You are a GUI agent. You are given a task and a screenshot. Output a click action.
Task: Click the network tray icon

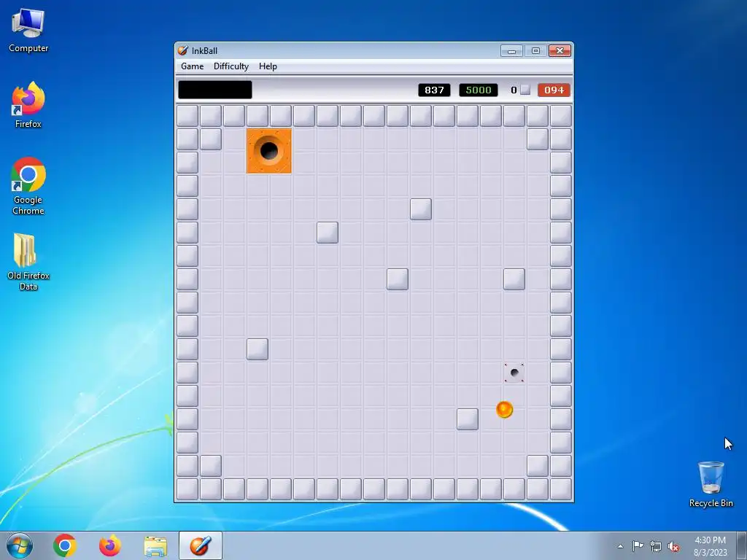pyautogui.click(x=656, y=546)
